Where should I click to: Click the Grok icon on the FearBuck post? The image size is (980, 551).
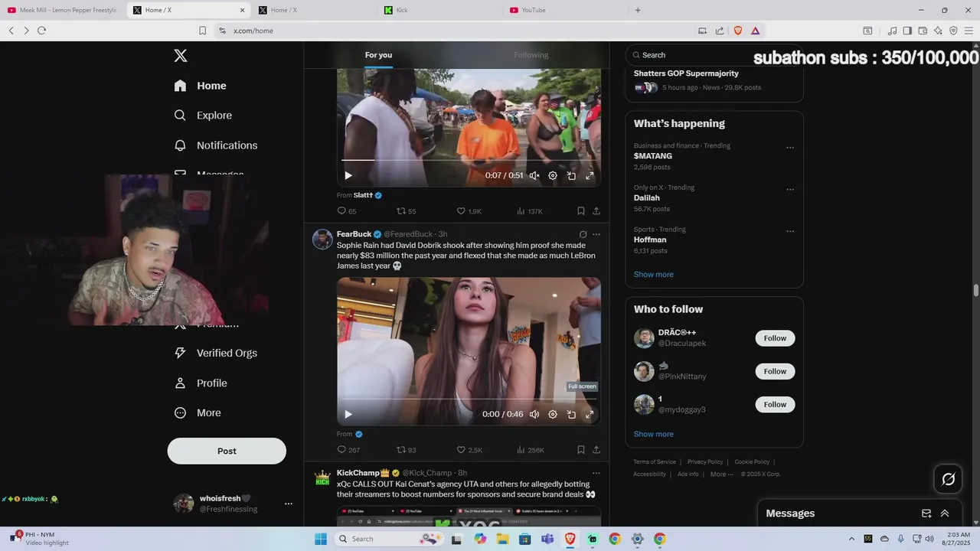click(x=583, y=234)
